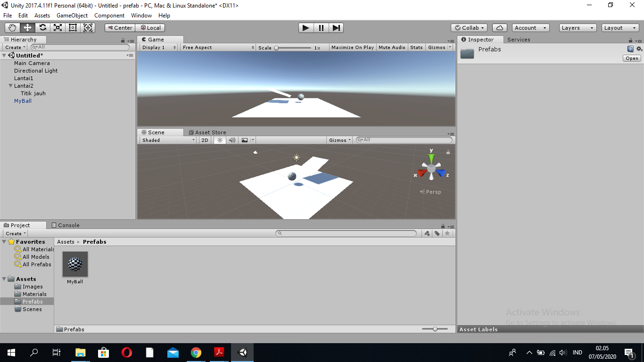This screenshot has width=644, height=362.
Task: Open Scene view Gizmos dropdown
Action: pyautogui.click(x=339, y=140)
